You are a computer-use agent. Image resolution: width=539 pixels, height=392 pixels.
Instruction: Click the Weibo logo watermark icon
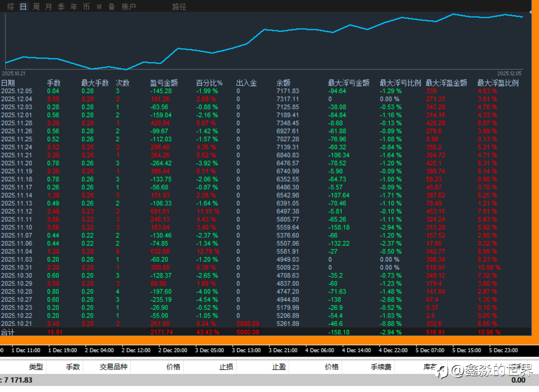pyautogui.click(x=442, y=371)
